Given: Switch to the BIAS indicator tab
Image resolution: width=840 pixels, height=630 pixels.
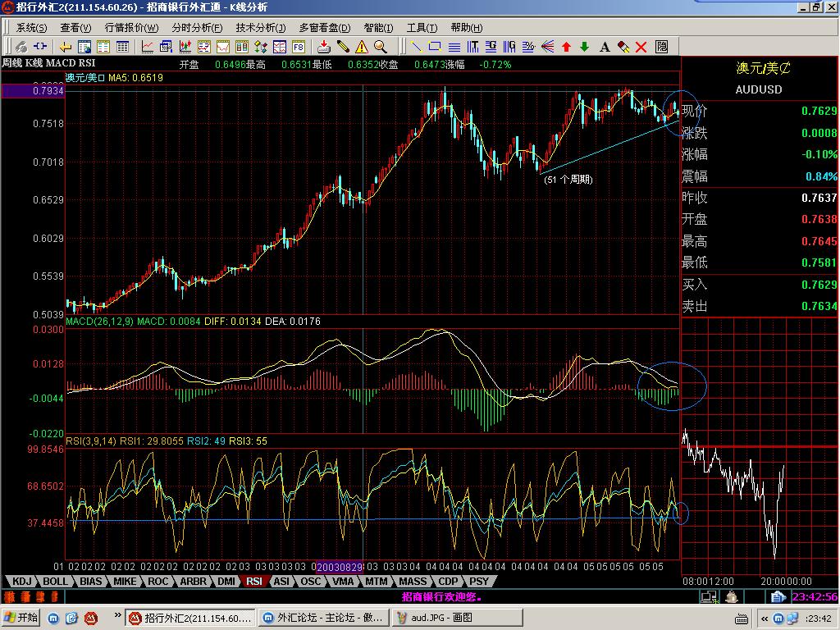Looking at the screenshot, I should coord(90,582).
